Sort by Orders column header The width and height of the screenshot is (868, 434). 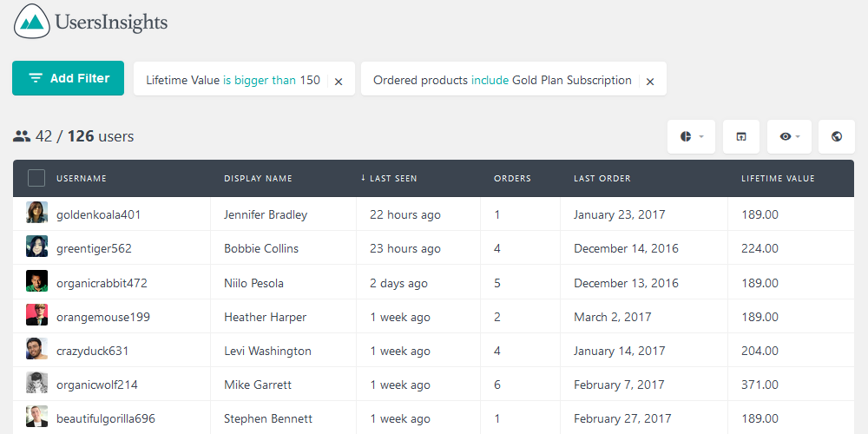pos(512,178)
